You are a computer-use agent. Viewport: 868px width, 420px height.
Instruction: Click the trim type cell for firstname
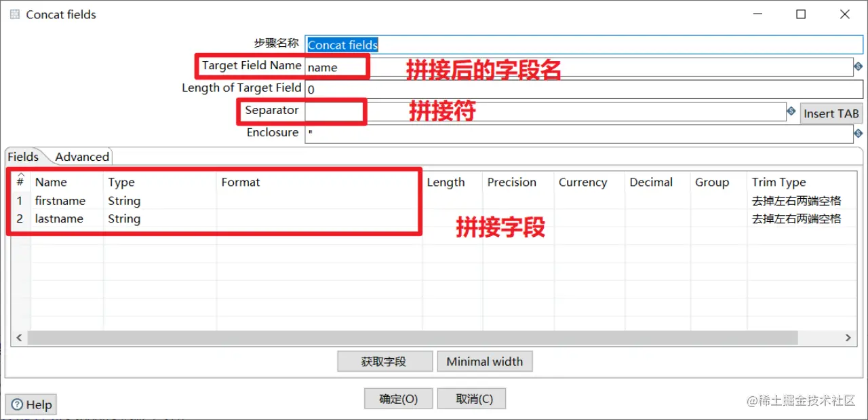point(800,201)
